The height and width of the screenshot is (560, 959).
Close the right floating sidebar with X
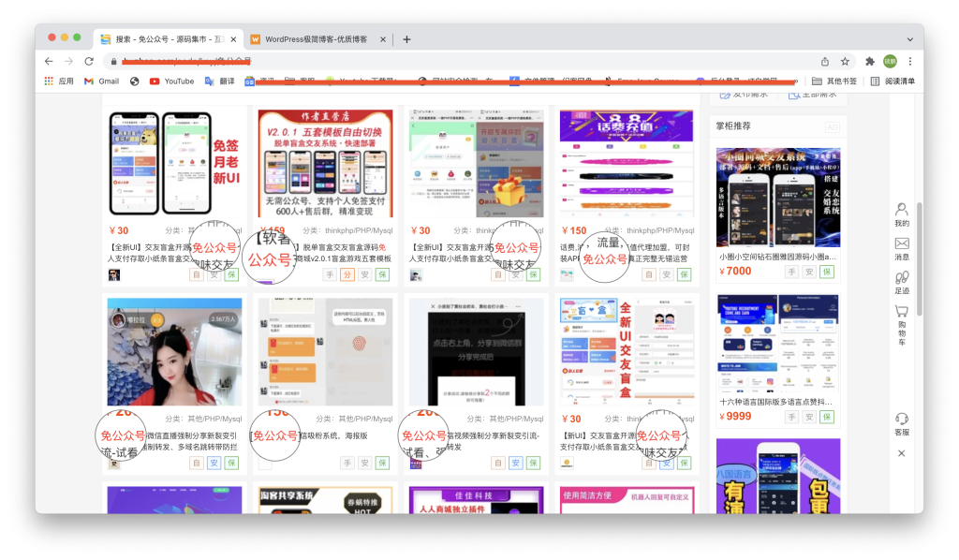(902, 453)
